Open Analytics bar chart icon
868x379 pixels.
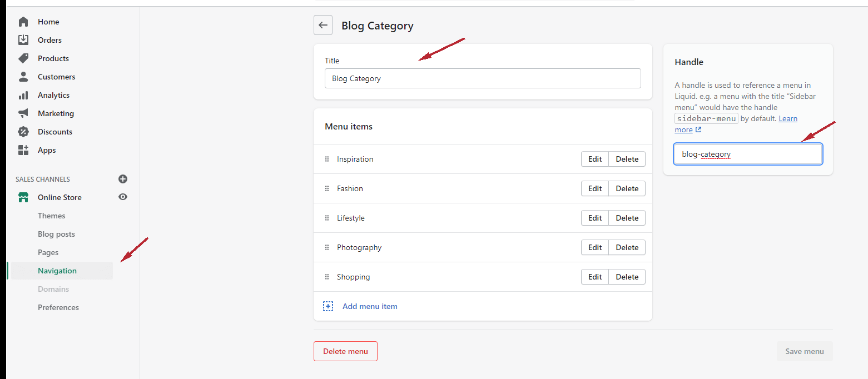(x=23, y=95)
